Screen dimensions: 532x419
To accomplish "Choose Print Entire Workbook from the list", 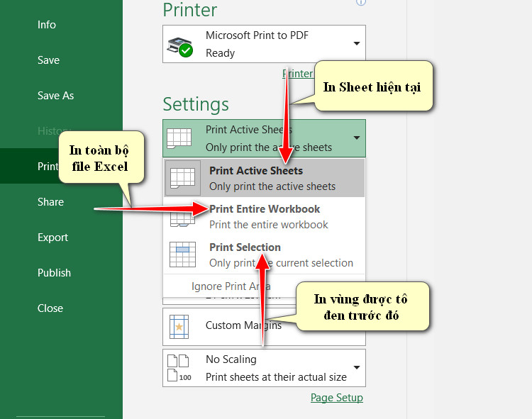I will coord(264,217).
